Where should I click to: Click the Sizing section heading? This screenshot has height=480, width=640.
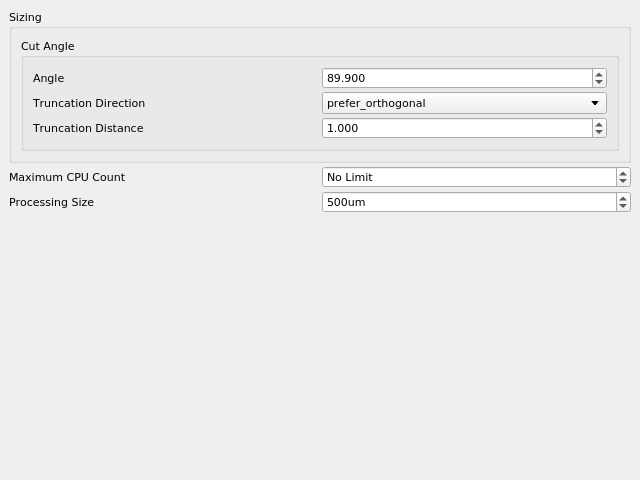pos(25,18)
